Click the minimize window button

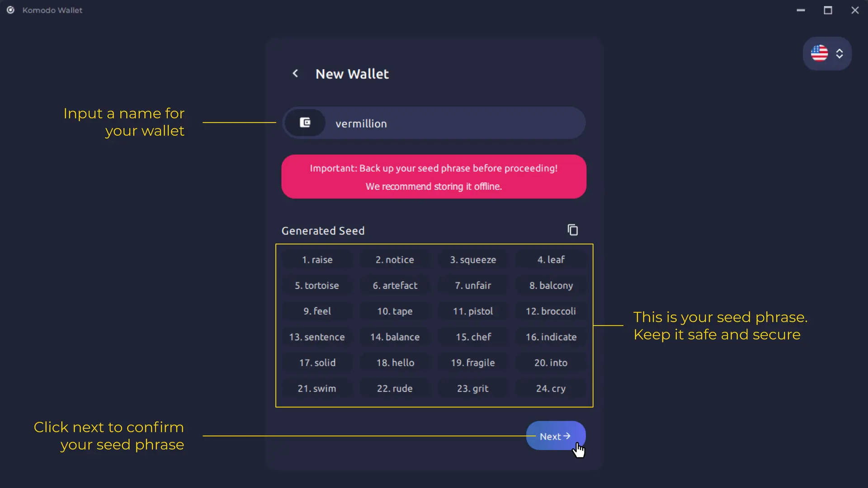800,10
